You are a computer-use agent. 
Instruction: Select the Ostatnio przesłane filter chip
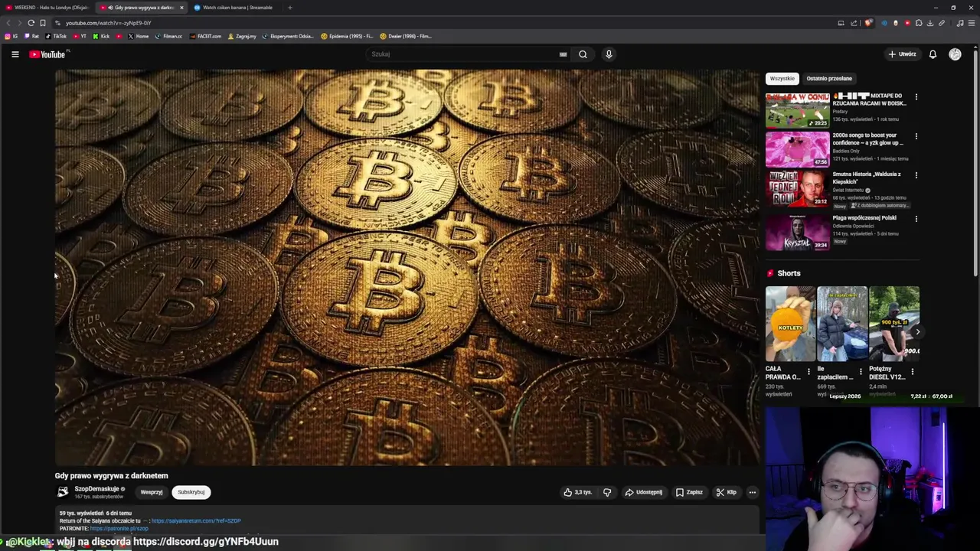[829, 78]
